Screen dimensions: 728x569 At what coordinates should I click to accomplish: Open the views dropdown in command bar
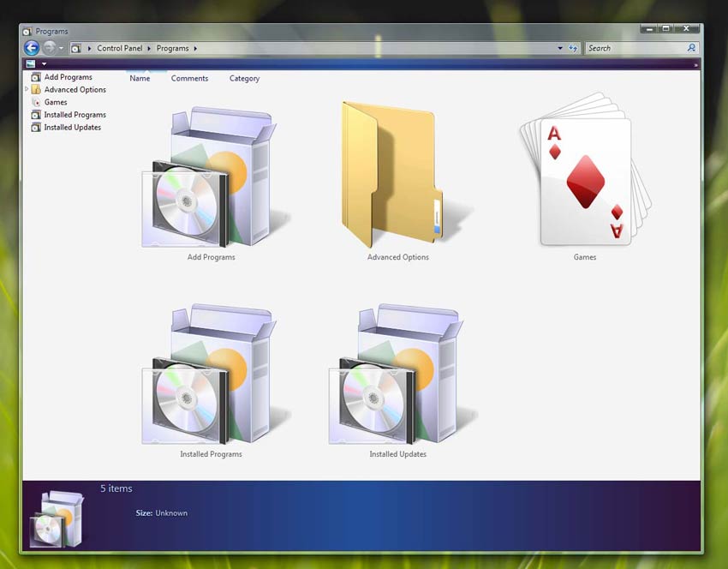click(44, 63)
